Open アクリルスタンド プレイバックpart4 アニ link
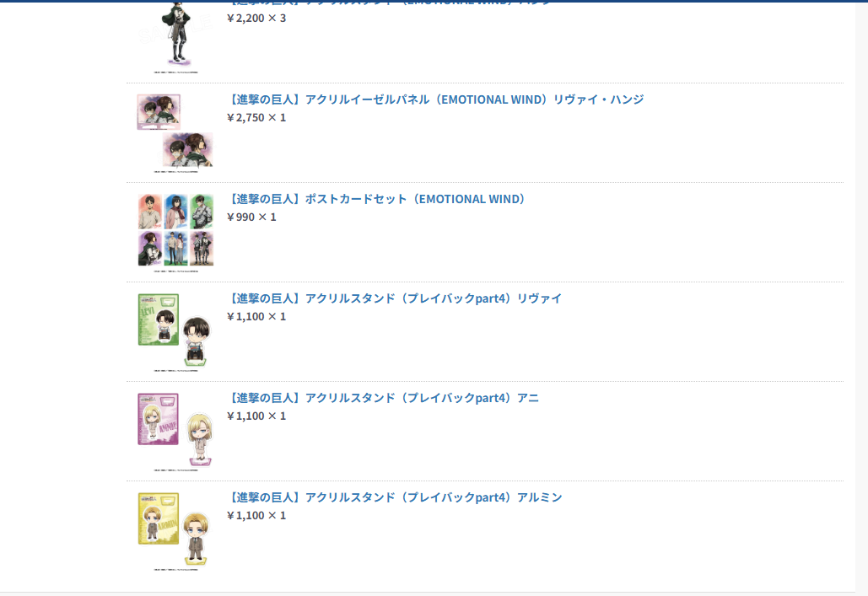 [383, 399]
